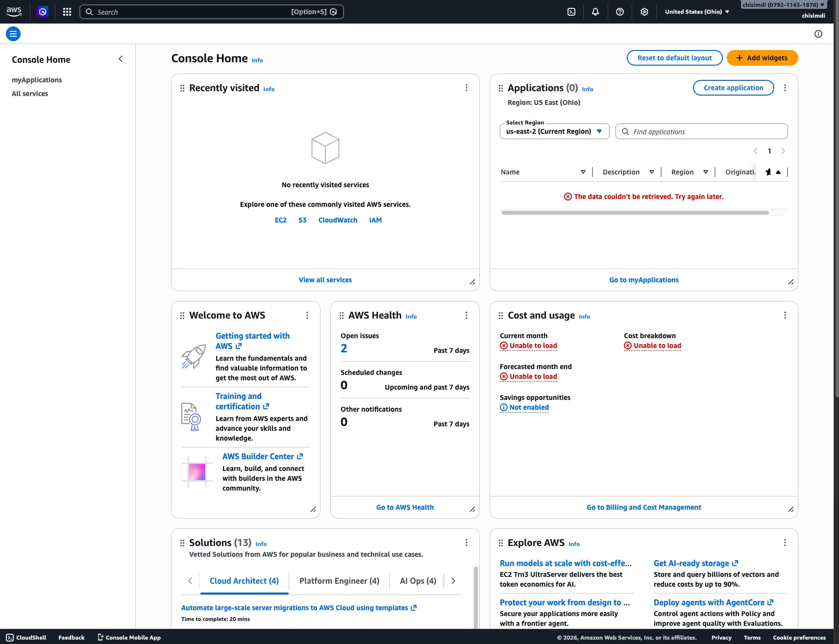
Task: Open Cost and usage widget options menu
Action: click(x=785, y=315)
